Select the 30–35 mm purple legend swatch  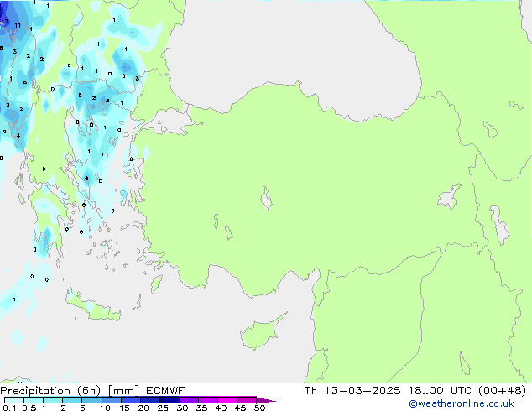188,400
